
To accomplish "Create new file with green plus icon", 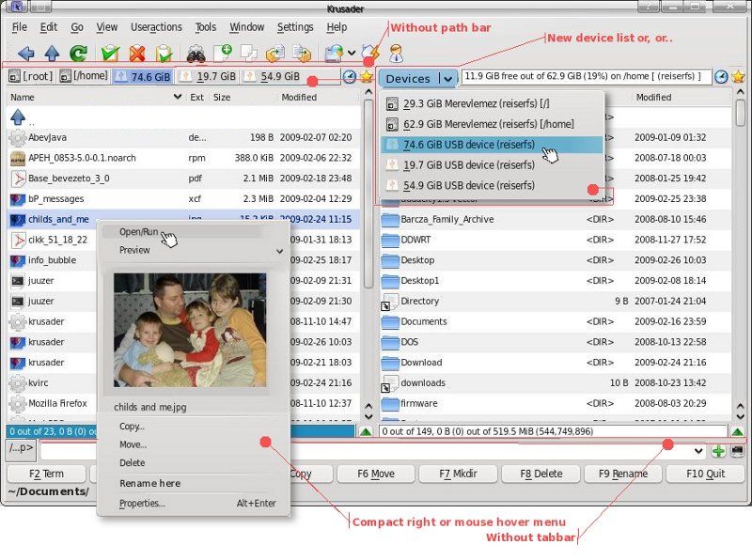I will 223,54.
